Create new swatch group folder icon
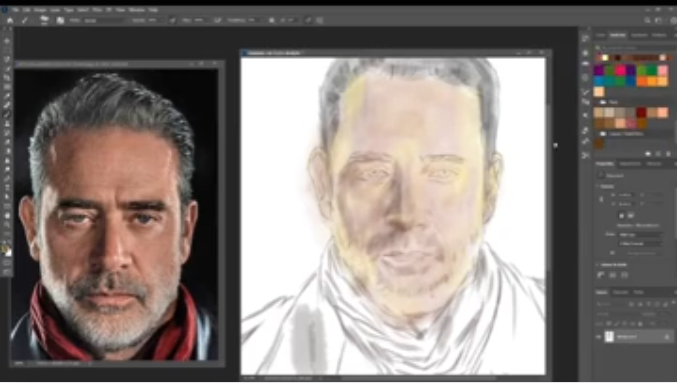Viewport: 677px width, 383px height. click(649, 154)
